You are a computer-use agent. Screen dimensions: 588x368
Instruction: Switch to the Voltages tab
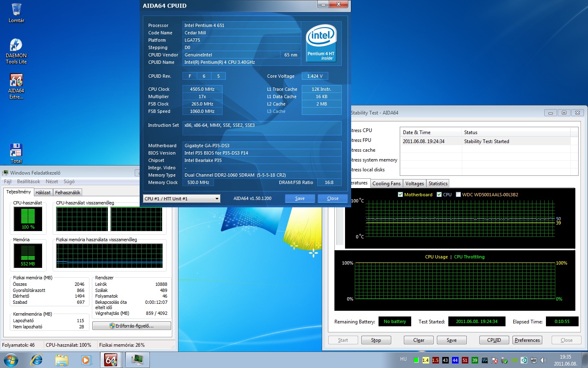tap(414, 184)
